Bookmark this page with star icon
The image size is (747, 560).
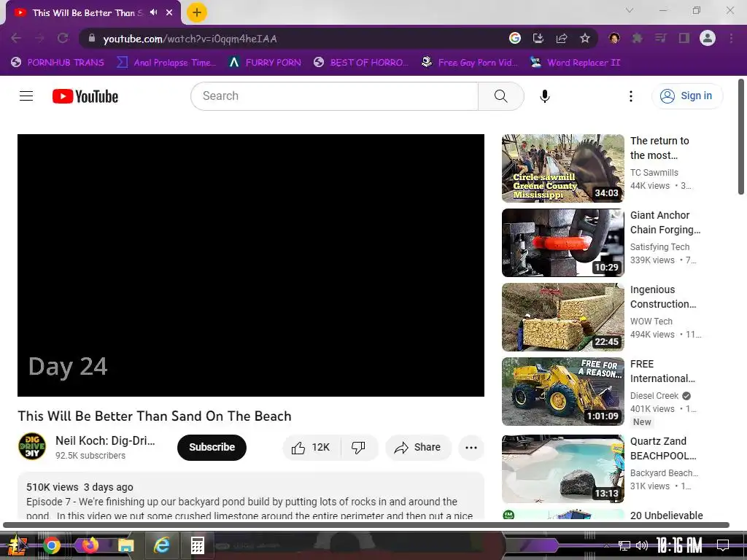click(585, 38)
